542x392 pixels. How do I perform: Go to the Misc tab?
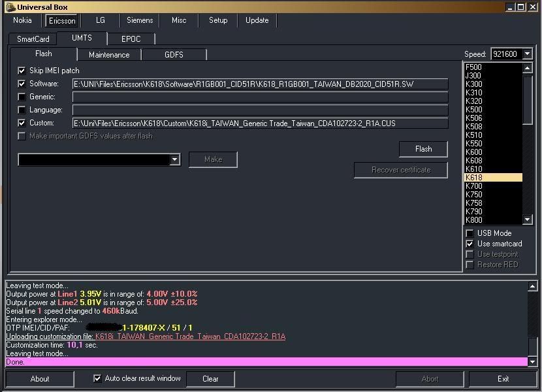point(179,20)
